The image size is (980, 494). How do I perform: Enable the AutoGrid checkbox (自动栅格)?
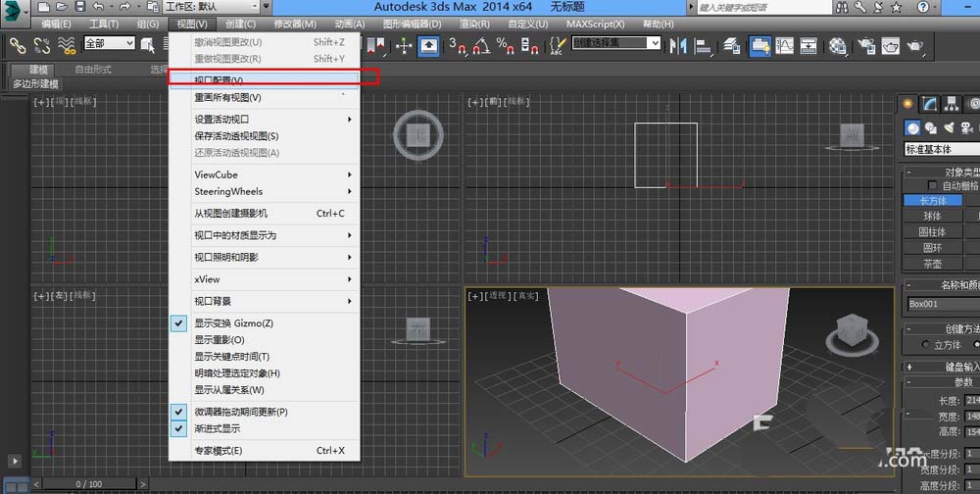pyautogui.click(x=933, y=185)
